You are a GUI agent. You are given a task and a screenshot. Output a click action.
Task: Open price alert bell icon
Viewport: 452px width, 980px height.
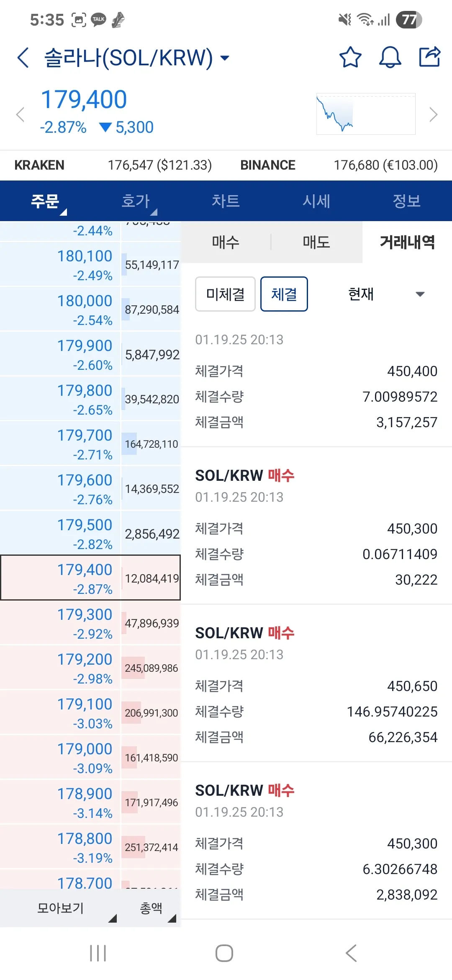click(x=390, y=57)
